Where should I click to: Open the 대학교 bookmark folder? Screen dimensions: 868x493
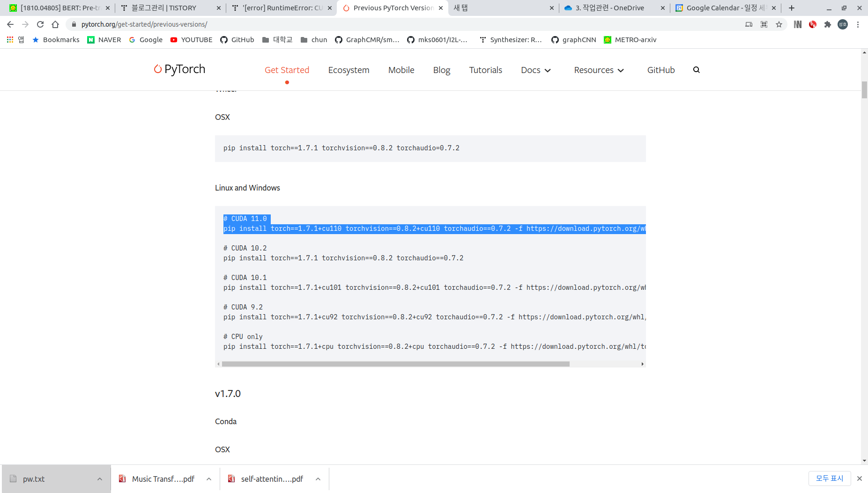point(277,40)
